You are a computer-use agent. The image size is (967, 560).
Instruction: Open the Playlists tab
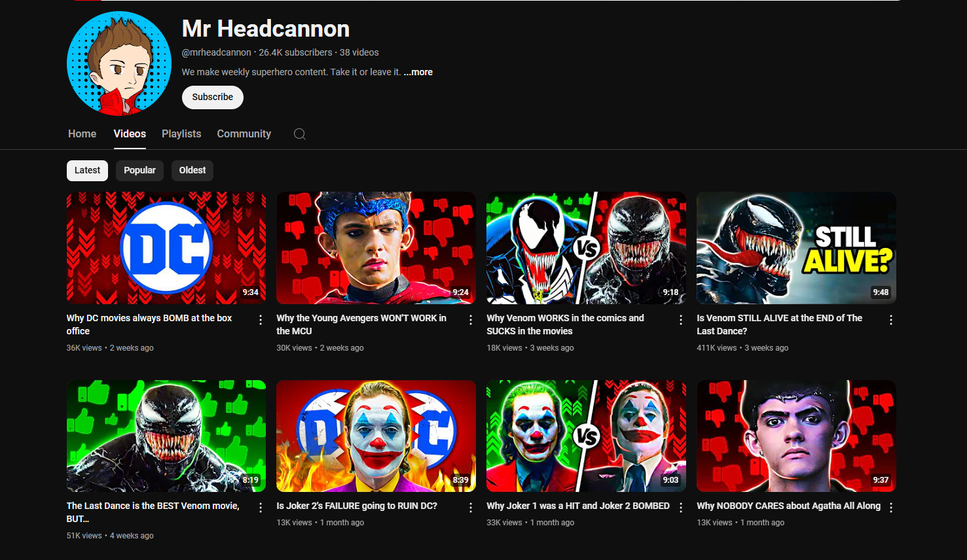(x=181, y=133)
